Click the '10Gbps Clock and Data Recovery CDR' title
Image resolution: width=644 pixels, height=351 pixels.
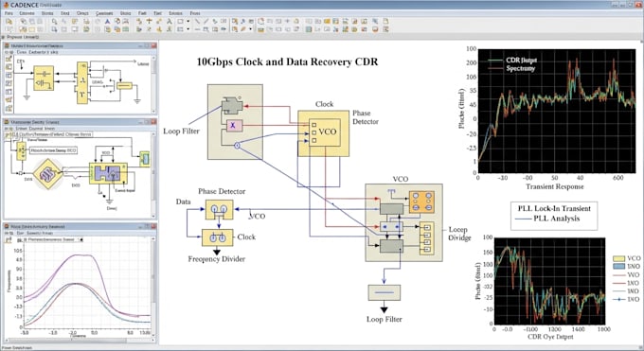[x=287, y=62]
